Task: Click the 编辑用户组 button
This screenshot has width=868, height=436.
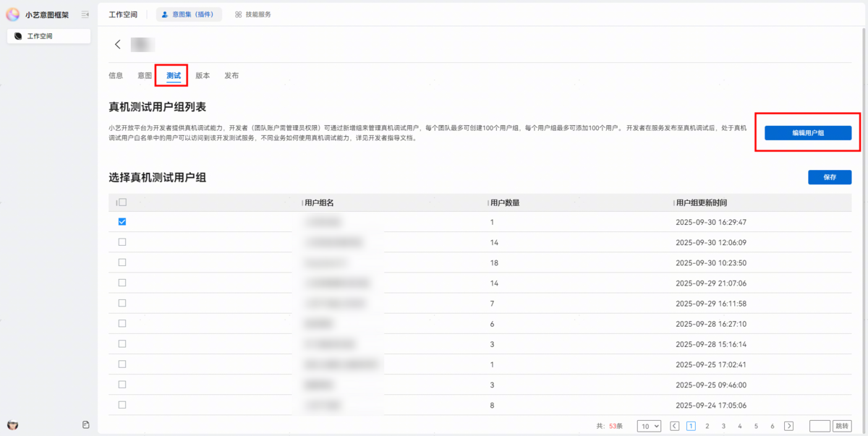Action: pos(808,133)
